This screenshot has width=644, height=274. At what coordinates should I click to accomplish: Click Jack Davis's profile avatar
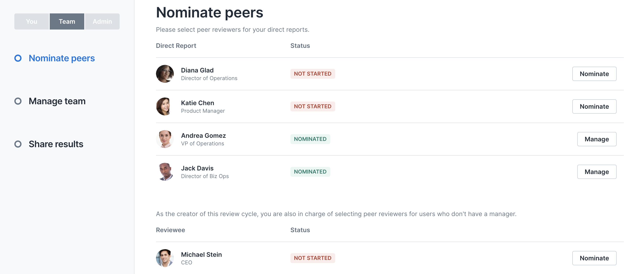(x=165, y=172)
